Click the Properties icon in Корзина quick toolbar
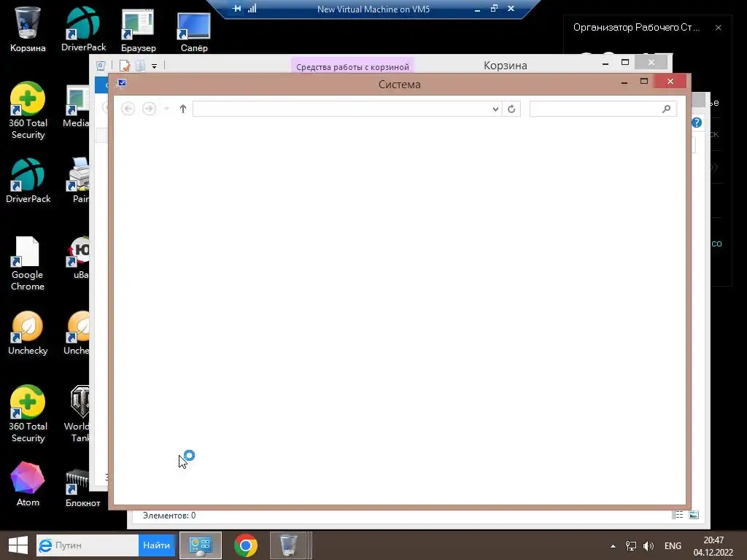Screen dimensions: 747x560 pos(125,66)
